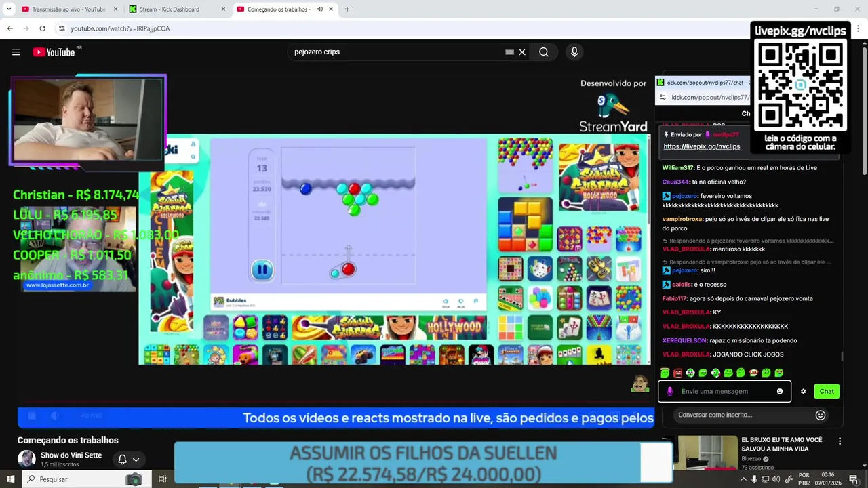868x488 pixels.
Task: Click username 'pejozero' on 'fevereiro voltamos' message
Action: [x=684, y=196]
